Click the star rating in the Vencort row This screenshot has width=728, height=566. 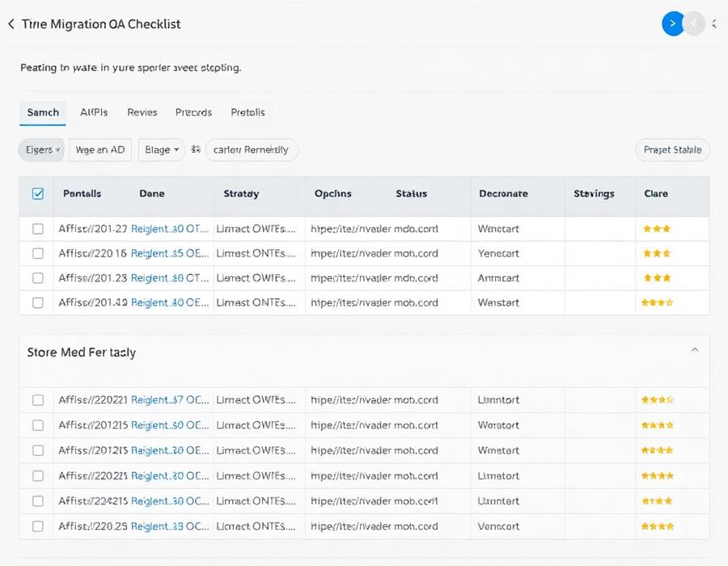pos(658,526)
